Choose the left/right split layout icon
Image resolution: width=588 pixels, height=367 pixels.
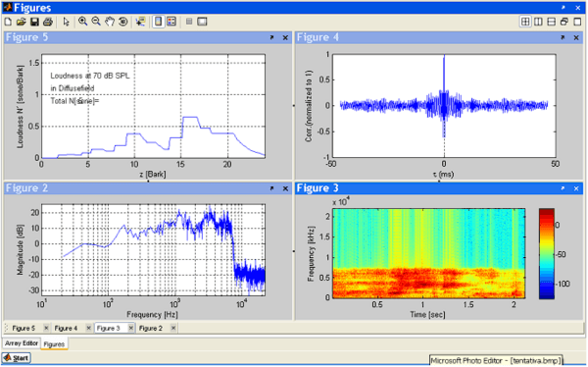coord(538,22)
